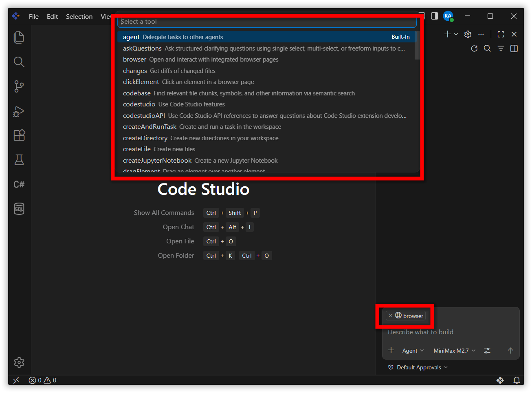Open chat settings gear in chat panel header
This screenshot has height=393, width=532.
pyautogui.click(x=468, y=34)
